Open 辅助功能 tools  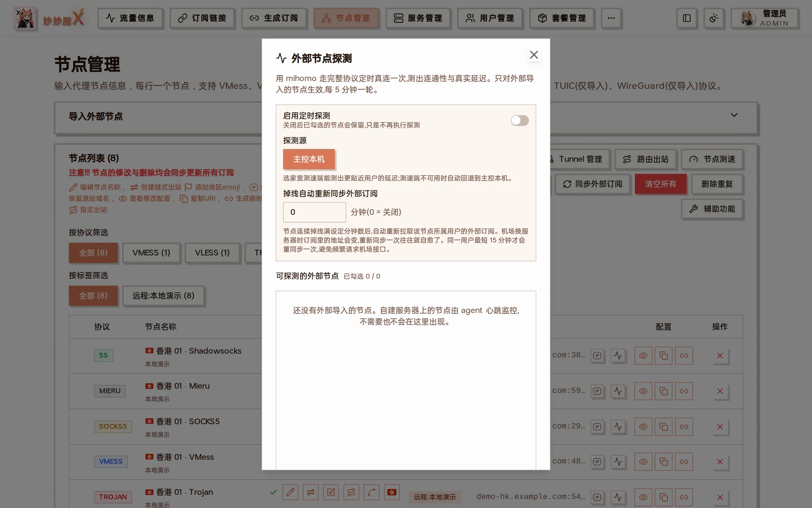tap(712, 209)
